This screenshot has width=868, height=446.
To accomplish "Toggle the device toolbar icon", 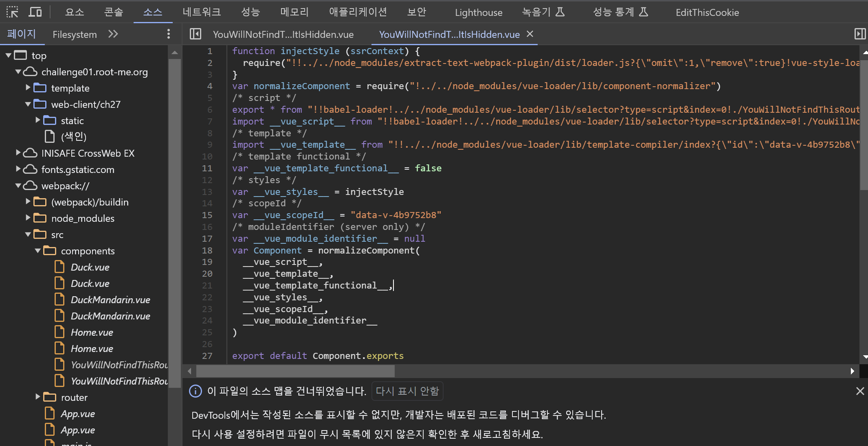I will tap(35, 12).
